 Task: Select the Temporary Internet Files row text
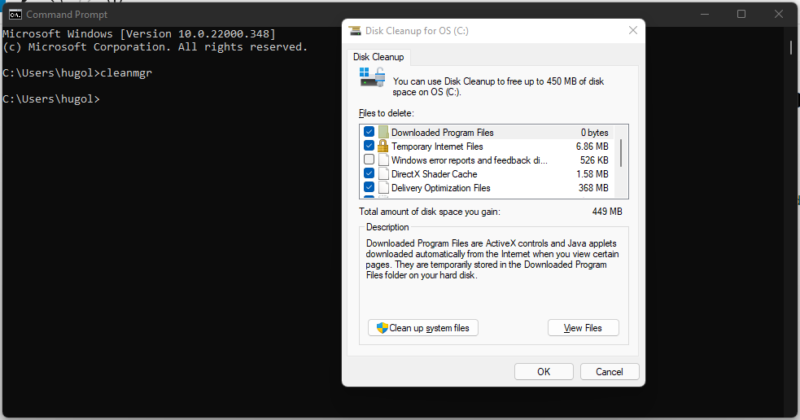point(437,146)
